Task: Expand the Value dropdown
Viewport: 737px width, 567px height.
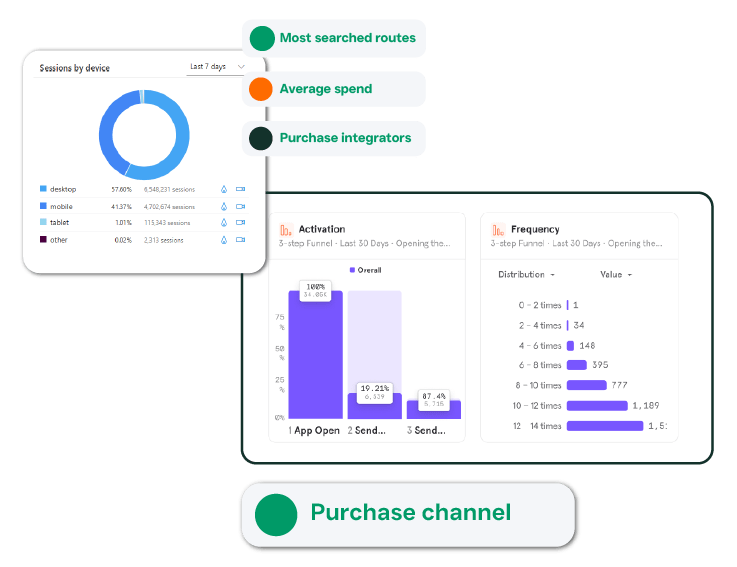Action: [x=616, y=274]
